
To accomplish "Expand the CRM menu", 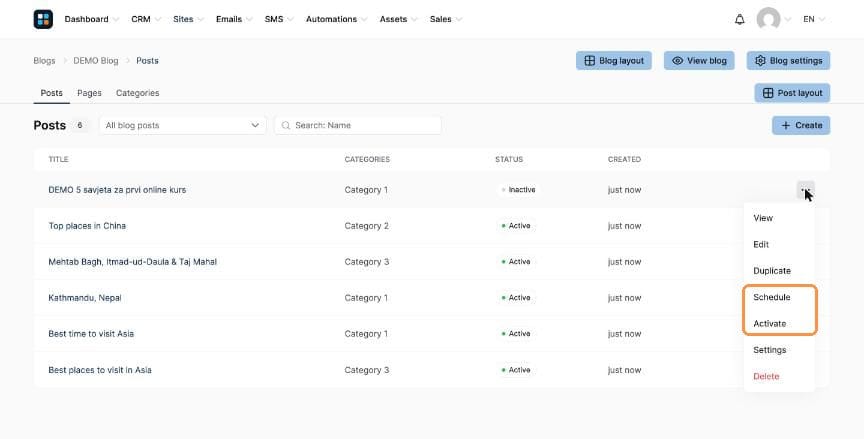I will [146, 19].
